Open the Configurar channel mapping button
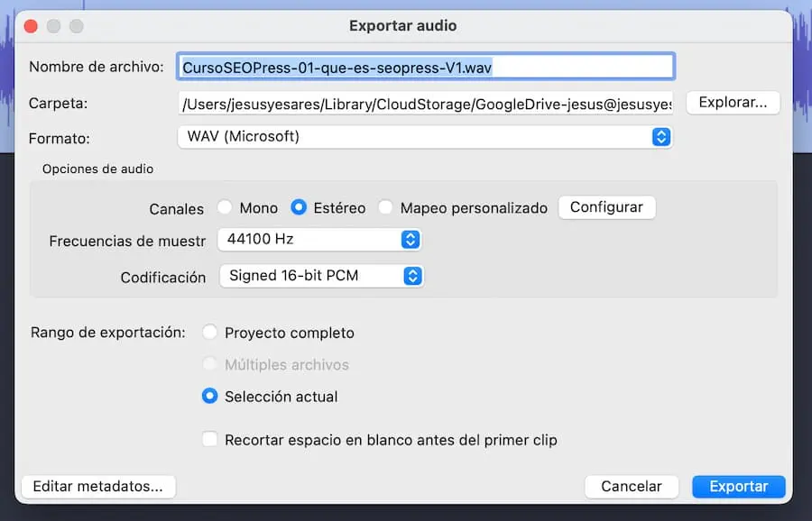 click(606, 207)
